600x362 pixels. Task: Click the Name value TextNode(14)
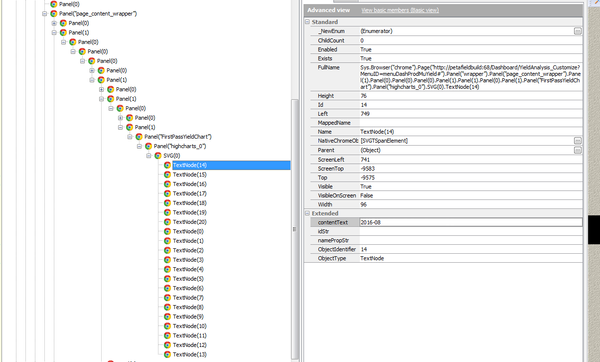pos(377,132)
